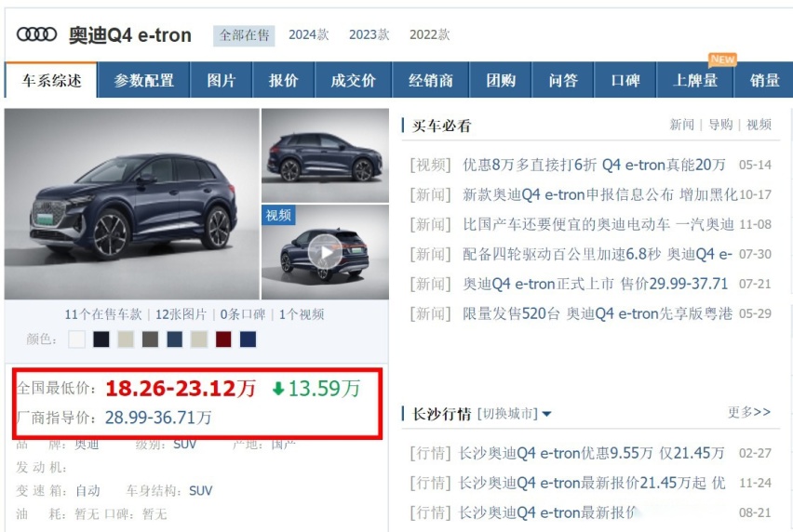Open article 限量发售520台

click(598, 313)
